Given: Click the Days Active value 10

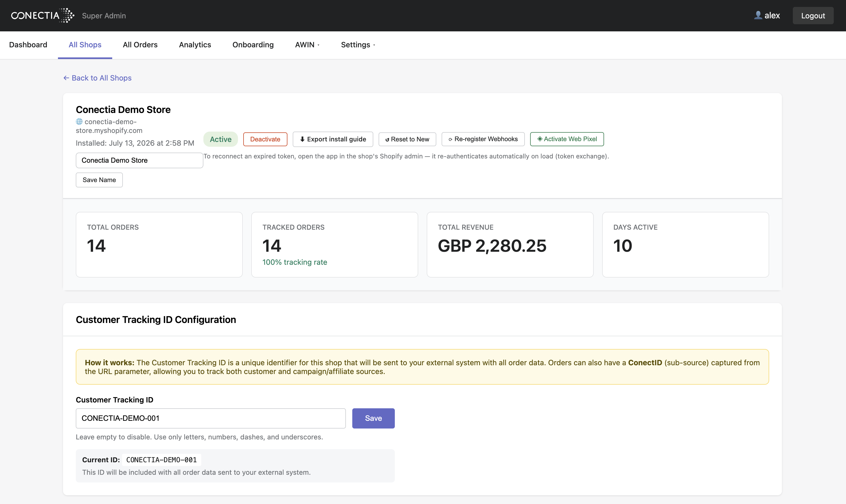Looking at the screenshot, I should [x=622, y=246].
